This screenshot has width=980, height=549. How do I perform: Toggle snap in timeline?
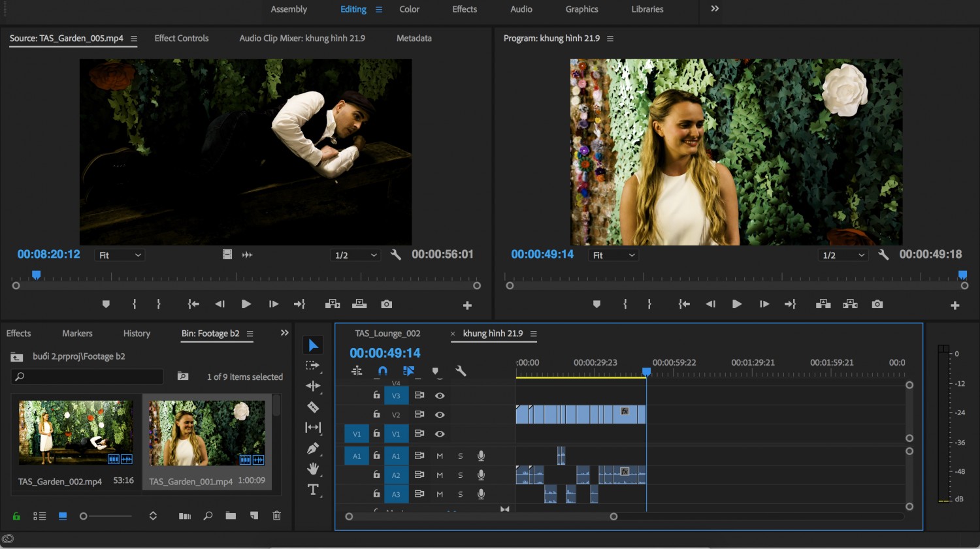click(x=382, y=371)
